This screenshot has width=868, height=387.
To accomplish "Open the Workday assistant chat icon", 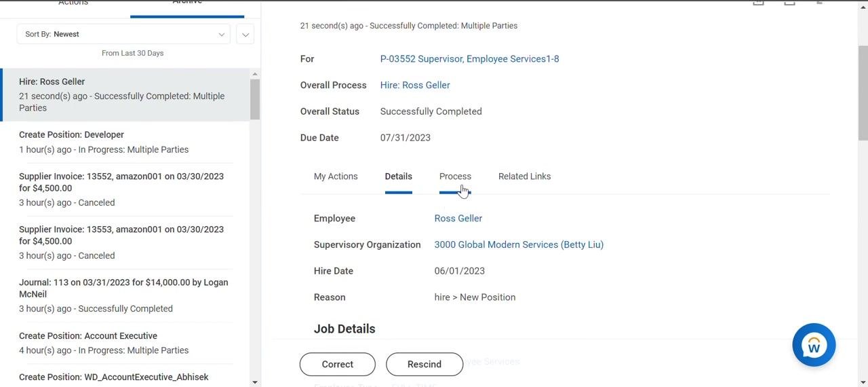I will click(814, 345).
